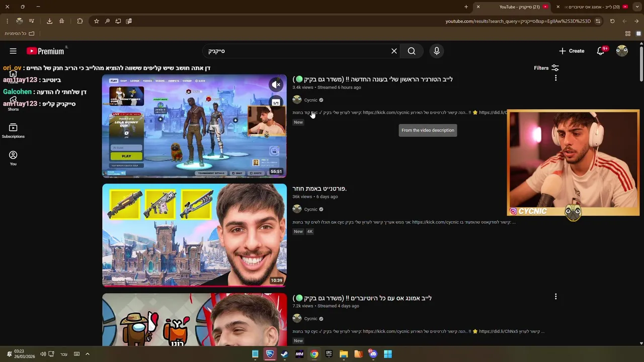Screen dimensions: 644x362
Task: Go back in browser history
Action: 636,21
